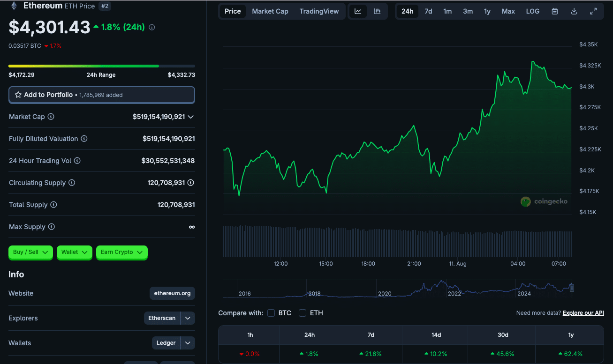Open the ethereum.org website link
The height and width of the screenshot is (364, 613).
(173, 293)
